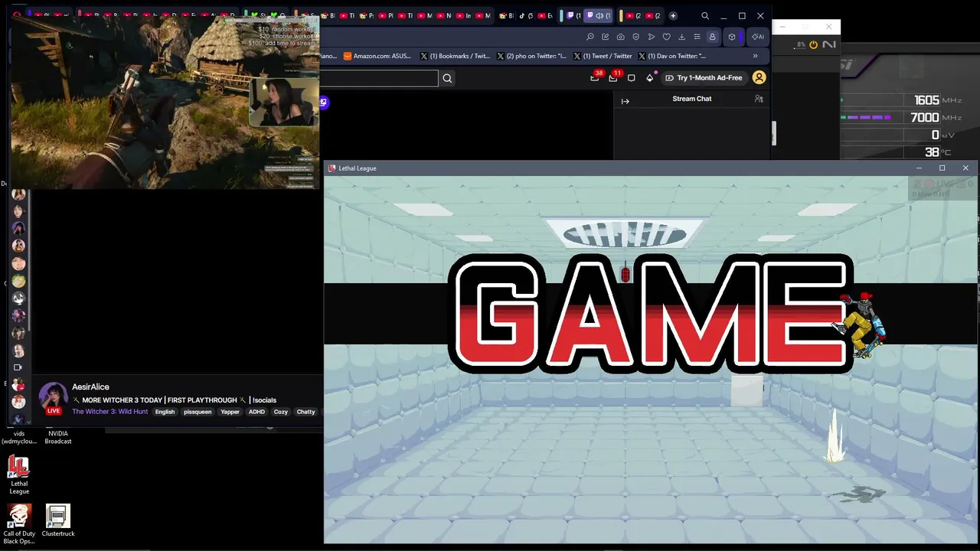This screenshot has height=551, width=980.
Task: Add a new browser tab
Action: tap(673, 16)
